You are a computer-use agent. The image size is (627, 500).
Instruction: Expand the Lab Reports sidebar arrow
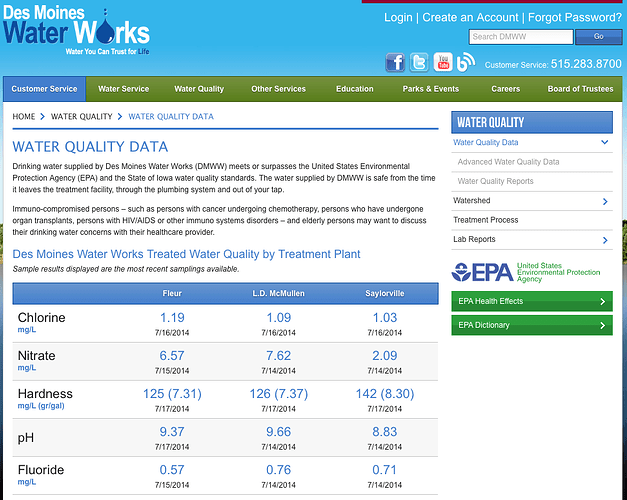pos(605,240)
